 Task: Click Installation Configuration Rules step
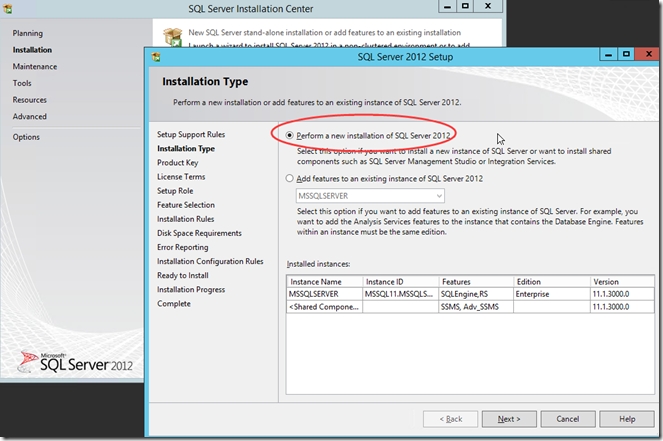pos(210,261)
